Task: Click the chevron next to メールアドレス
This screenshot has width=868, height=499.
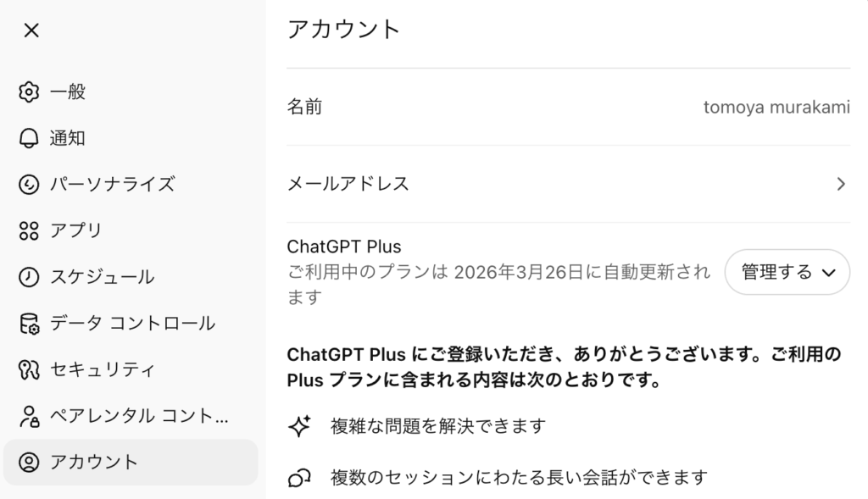Action: [x=841, y=184]
